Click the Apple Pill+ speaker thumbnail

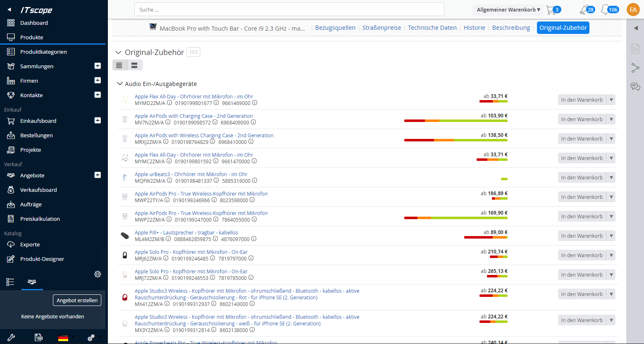125,236
